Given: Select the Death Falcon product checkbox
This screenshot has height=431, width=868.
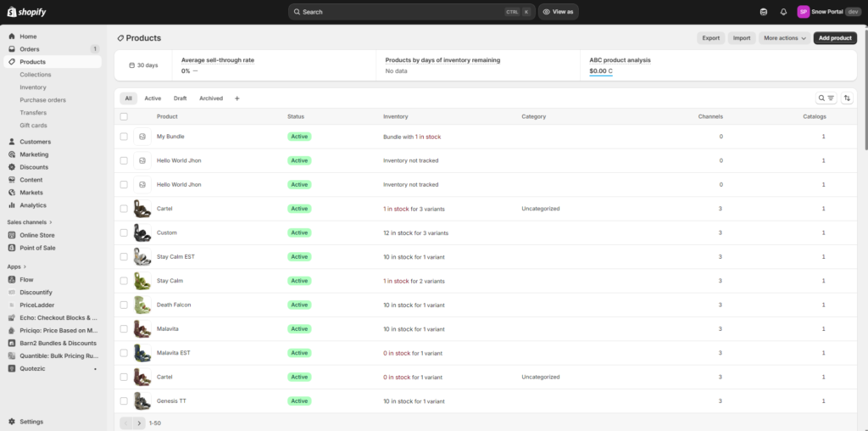Looking at the screenshot, I should click(124, 305).
